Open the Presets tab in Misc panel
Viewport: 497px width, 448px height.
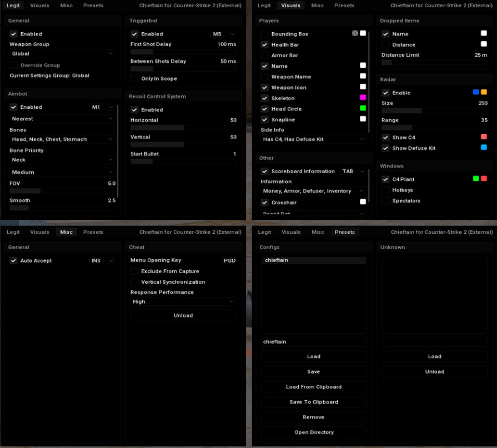[x=93, y=232]
